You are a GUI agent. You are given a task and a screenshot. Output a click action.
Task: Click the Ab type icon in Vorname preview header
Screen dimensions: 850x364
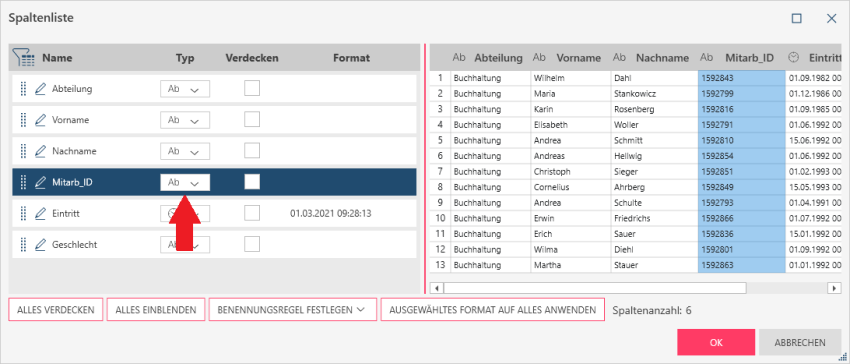(x=539, y=57)
